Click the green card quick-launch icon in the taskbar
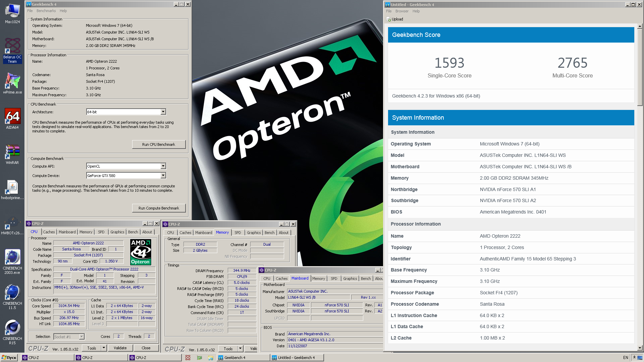Screen dimensions: 644x362 coord(199,358)
